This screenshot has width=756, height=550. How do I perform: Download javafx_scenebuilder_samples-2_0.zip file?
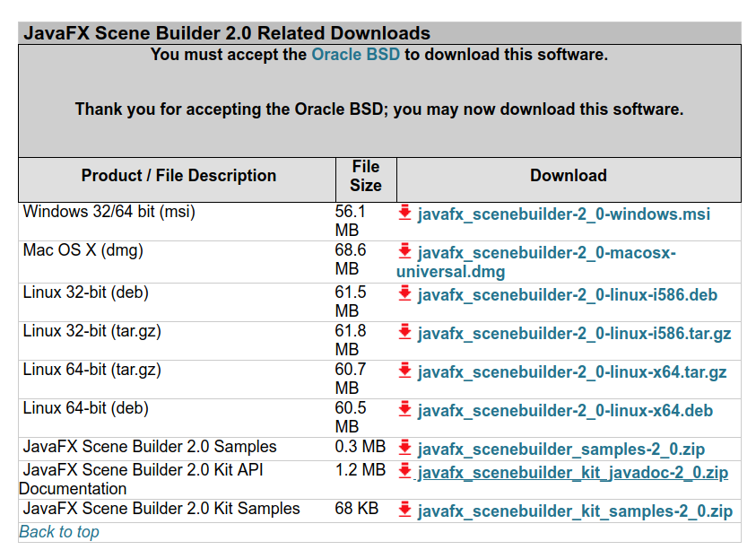pos(561,450)
